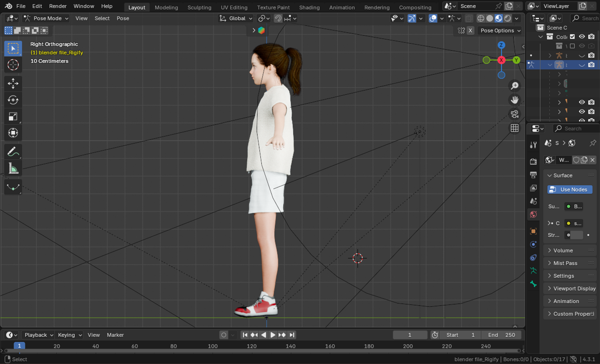Open the Render menu
The image size is (600, 364).
pos(58,6)
